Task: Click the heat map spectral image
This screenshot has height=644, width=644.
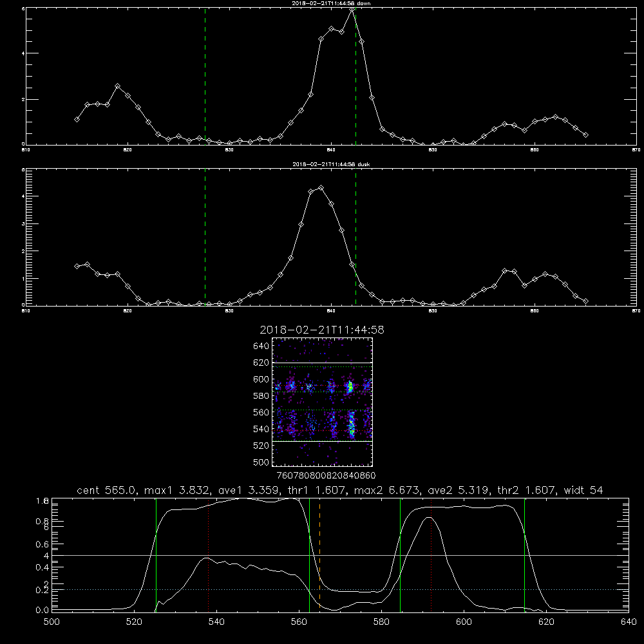Action: click(x=322, y=402)
